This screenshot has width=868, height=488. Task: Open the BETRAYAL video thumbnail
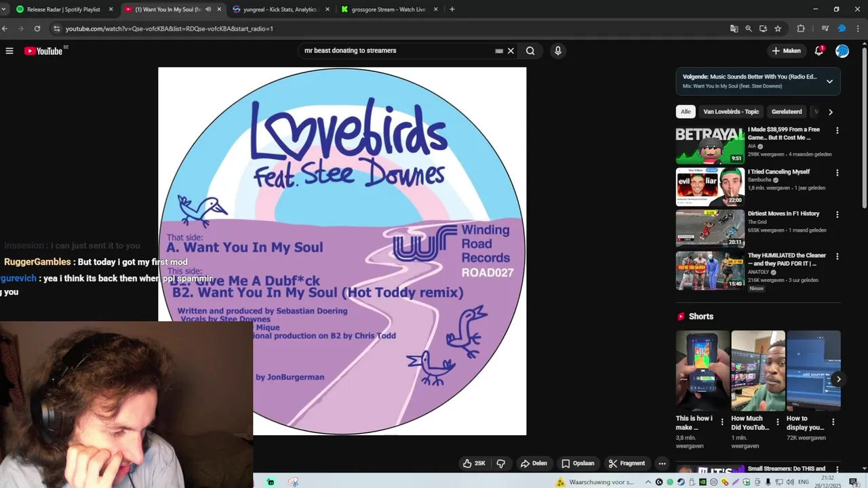(x=710, y=144)
